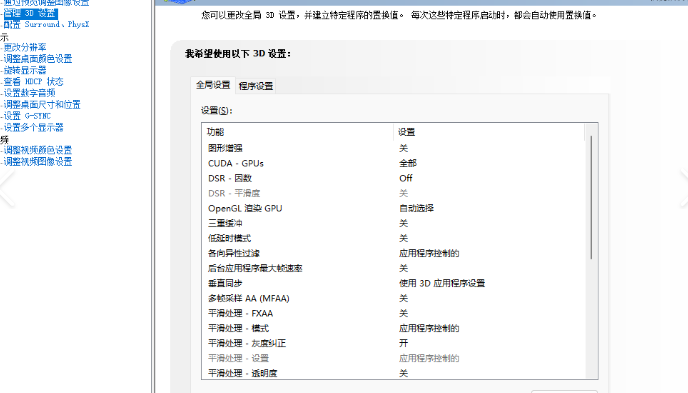Open 调整视频颜色设置
688x393 pixels.
tap(38, 150)
